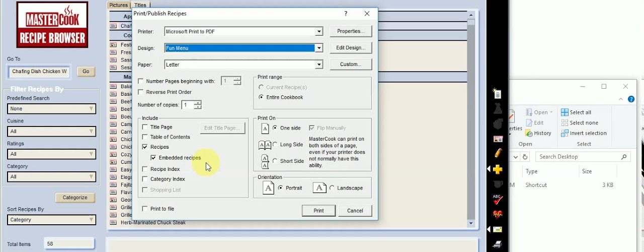Click the Print button
The height and width of the screenshot is (252, 644).
318,211
